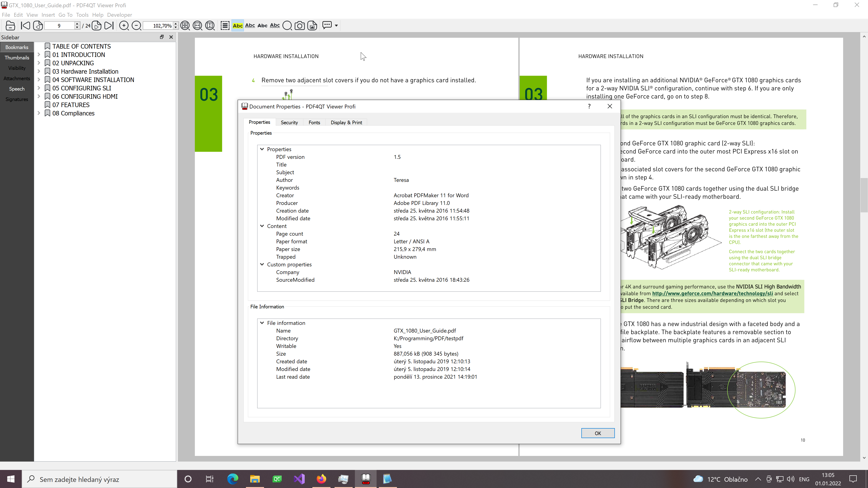Go to the previous page icon
Viewport: 868px width, 488px height.
point(38,26)
